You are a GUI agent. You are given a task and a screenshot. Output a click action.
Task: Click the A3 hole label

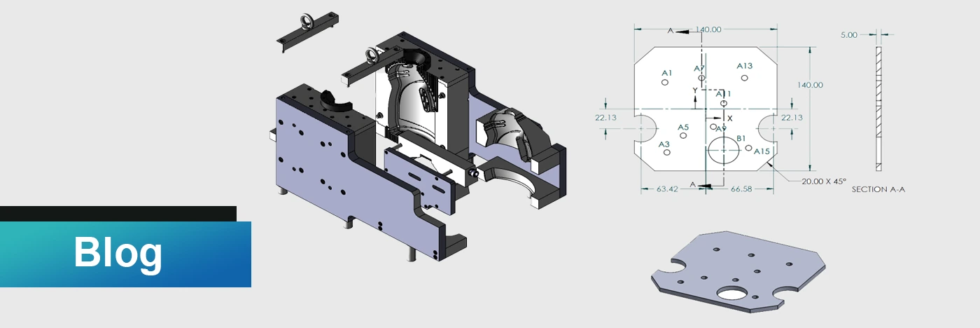(x=665, y=144)
